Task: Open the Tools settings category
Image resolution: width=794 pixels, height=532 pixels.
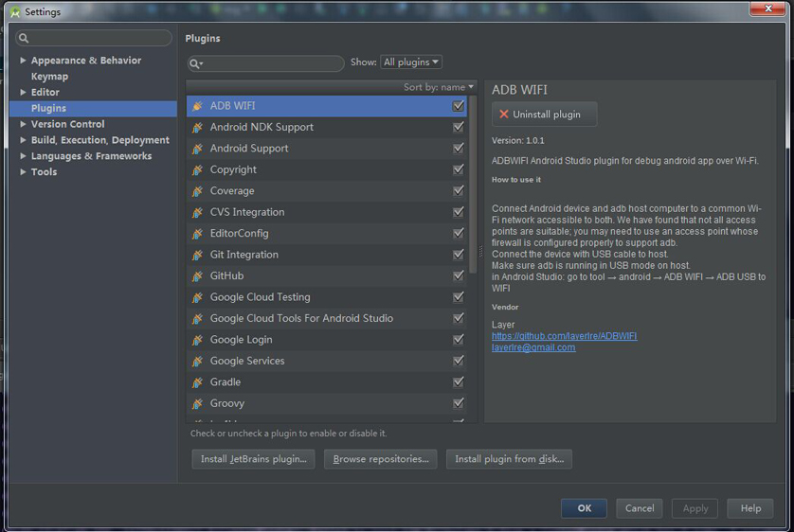Action: (44, 172)
